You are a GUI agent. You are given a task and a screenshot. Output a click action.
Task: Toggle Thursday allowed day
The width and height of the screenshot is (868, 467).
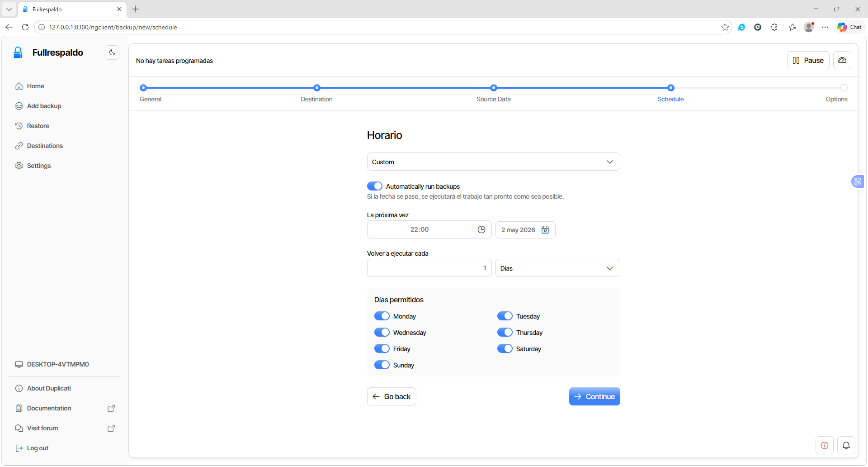pos(505,332)
